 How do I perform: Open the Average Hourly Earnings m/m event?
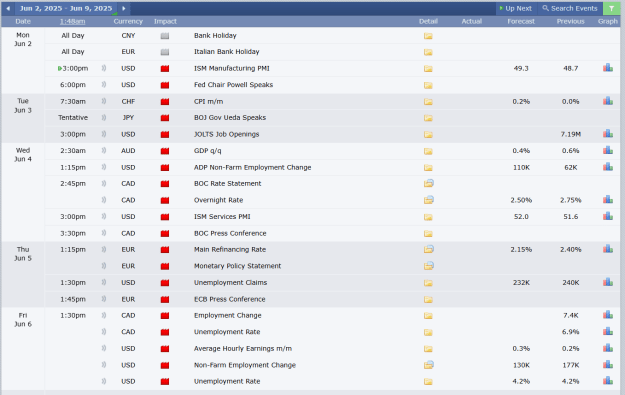(243, 348)
